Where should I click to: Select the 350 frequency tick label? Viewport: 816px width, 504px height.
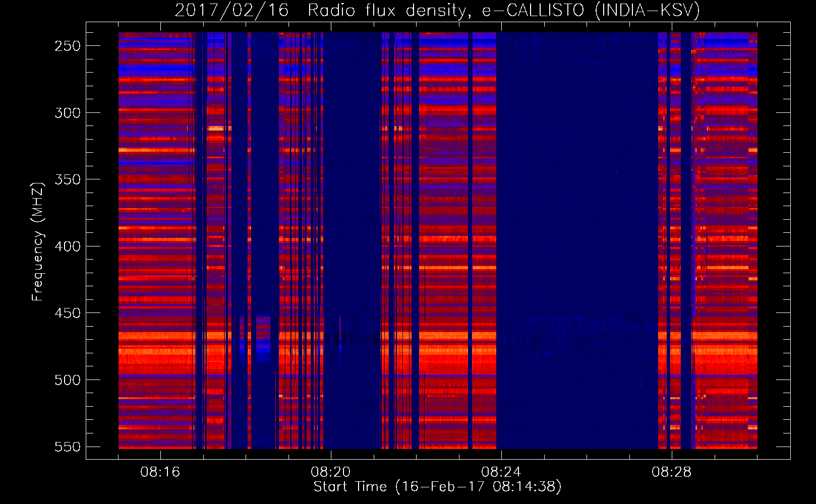pyautogui.click(x=68, y=179)
